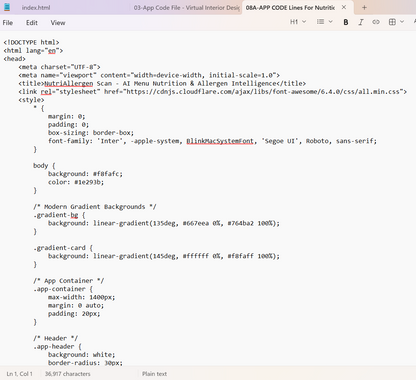416x380 pixels.
Task: Insert a link with the link icon
Action: pos(376,22)
